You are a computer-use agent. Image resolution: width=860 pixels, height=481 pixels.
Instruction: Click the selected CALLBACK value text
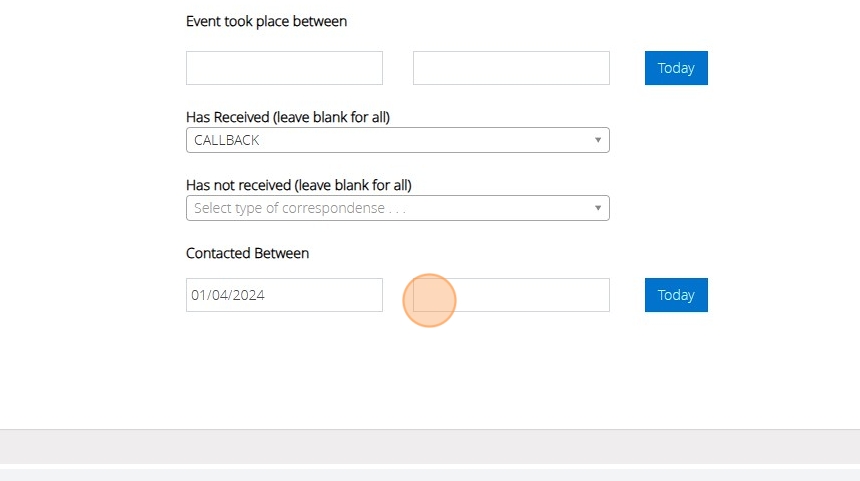point(227,140)
